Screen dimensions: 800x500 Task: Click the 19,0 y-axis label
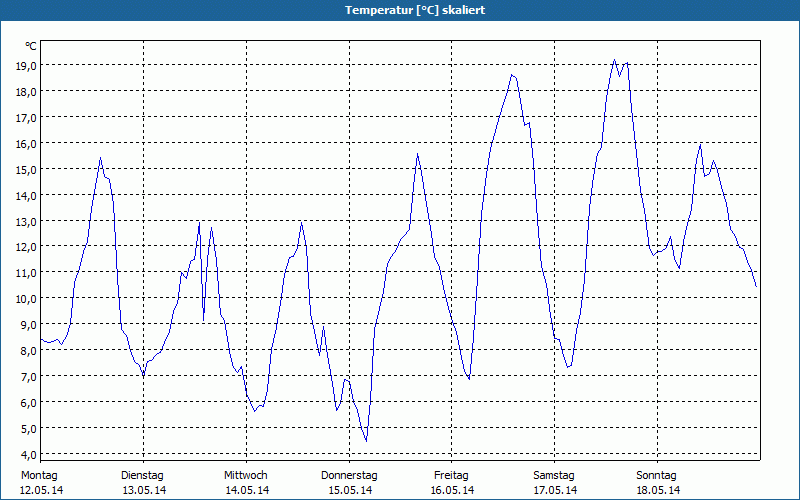(26, 66)
